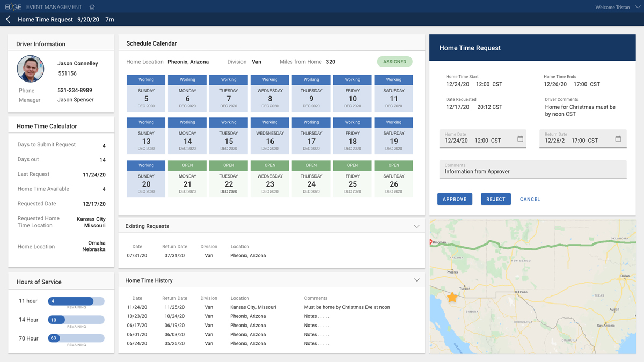Screen dimensions: 644x362
Task: Go back using the left arrow icon
Action: click(8, 19)
